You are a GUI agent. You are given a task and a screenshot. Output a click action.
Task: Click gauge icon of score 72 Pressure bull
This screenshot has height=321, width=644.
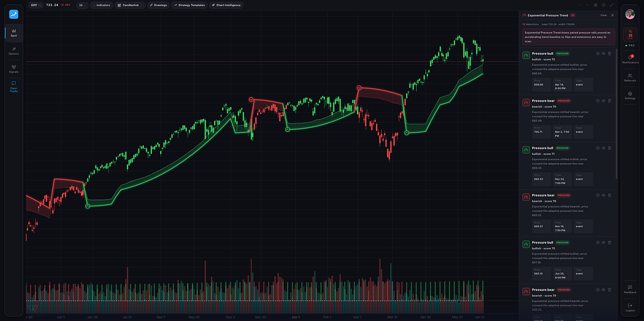[x=526, y=55]
